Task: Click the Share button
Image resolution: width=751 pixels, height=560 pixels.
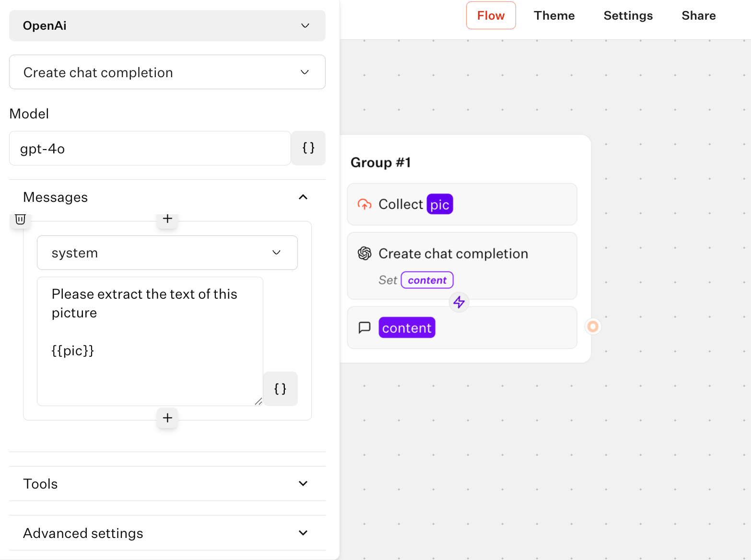Action: [698, 16]
